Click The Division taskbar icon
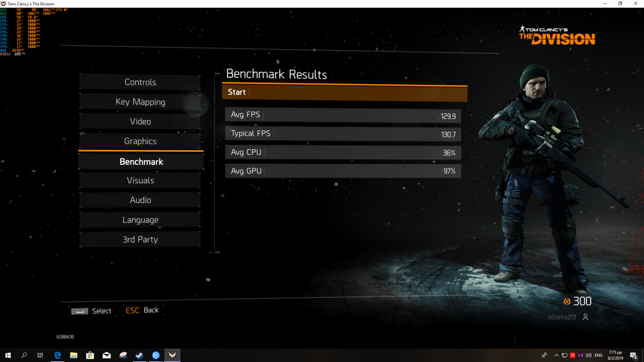644x362 pixels. click(x=173, y=355)
